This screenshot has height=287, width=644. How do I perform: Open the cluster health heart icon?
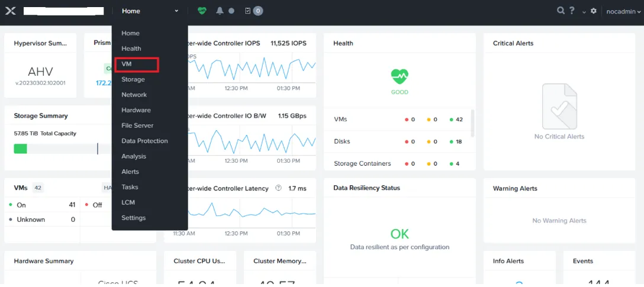coord(202,11)
